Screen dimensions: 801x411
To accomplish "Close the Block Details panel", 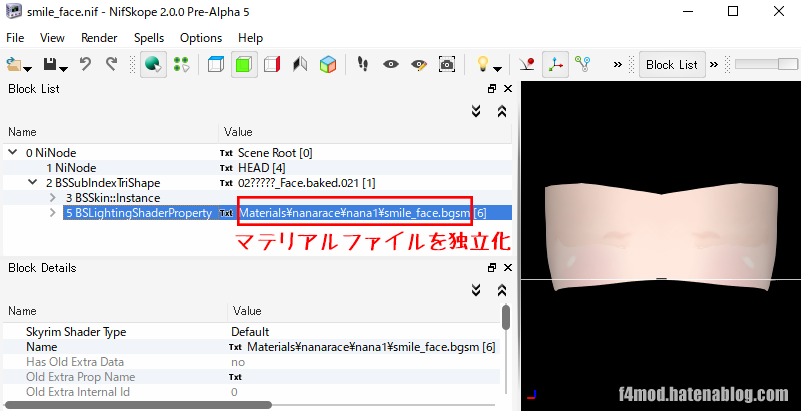I will [x=508, y=268].
